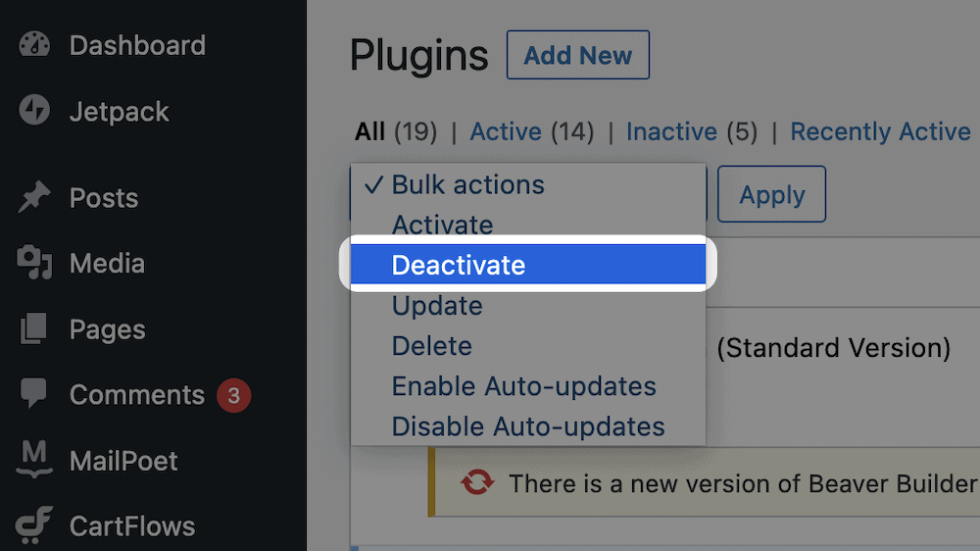Click the Add New plugin button
980x551 pixels.
click(577, 55)
